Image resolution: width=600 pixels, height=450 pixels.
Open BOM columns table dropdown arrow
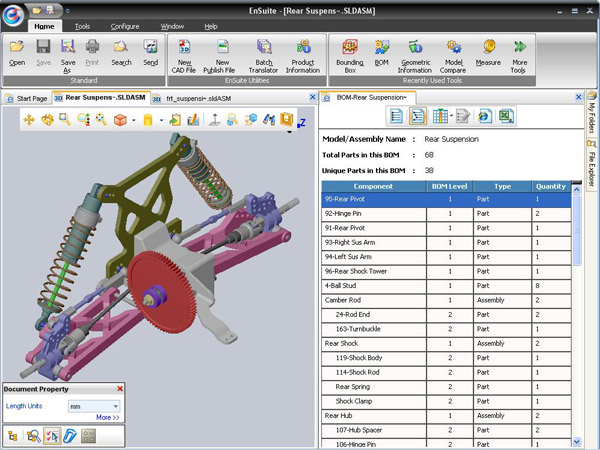(x=452, y=116)
